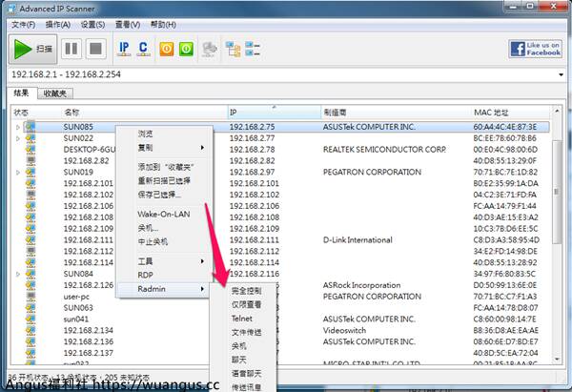
Task: Click the results list vertical scrollbar thumb
Action: pyautogui.click(x=557, y=192)
